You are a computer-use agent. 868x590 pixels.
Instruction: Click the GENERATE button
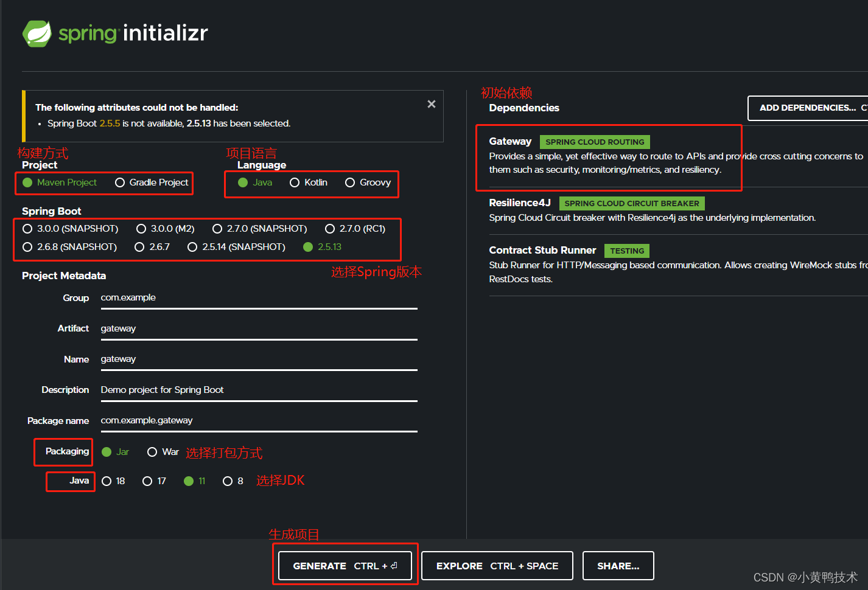(345, 566)
